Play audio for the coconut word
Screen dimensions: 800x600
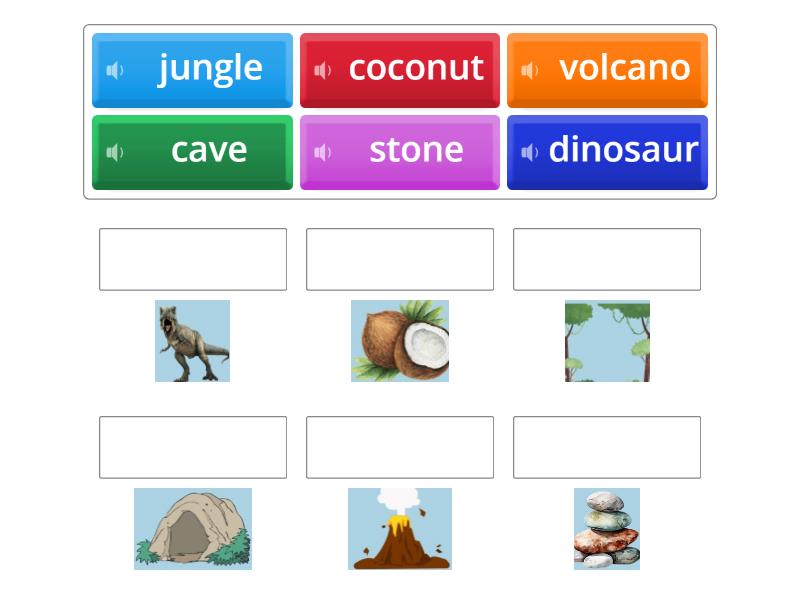[320, 68]
